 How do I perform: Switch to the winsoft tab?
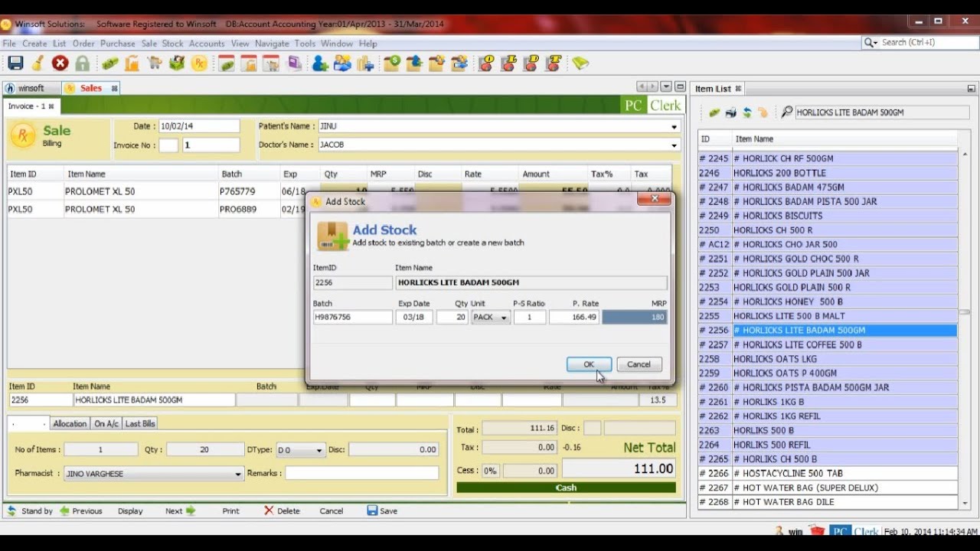click(31, 88)
